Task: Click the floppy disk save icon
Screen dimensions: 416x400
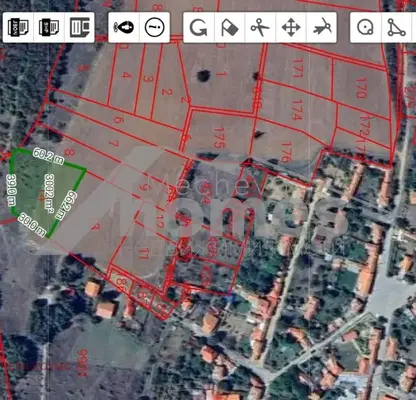Action: pos(80,27)
